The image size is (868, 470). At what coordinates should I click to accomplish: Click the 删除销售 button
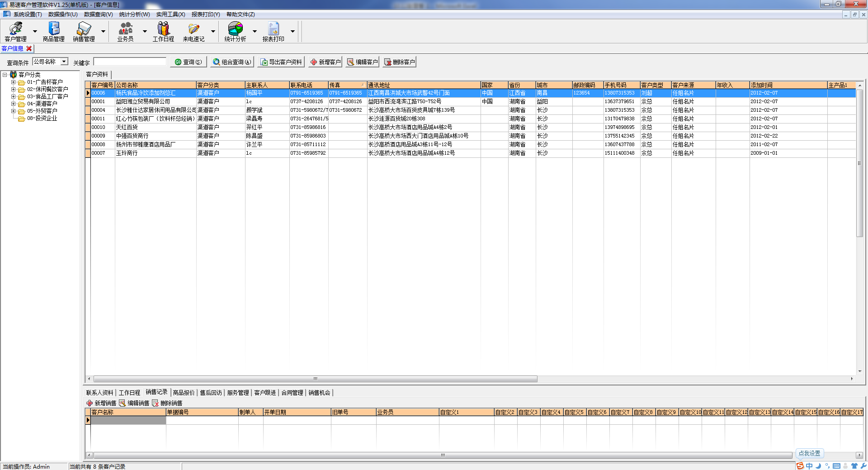click(x=167, y=403)
